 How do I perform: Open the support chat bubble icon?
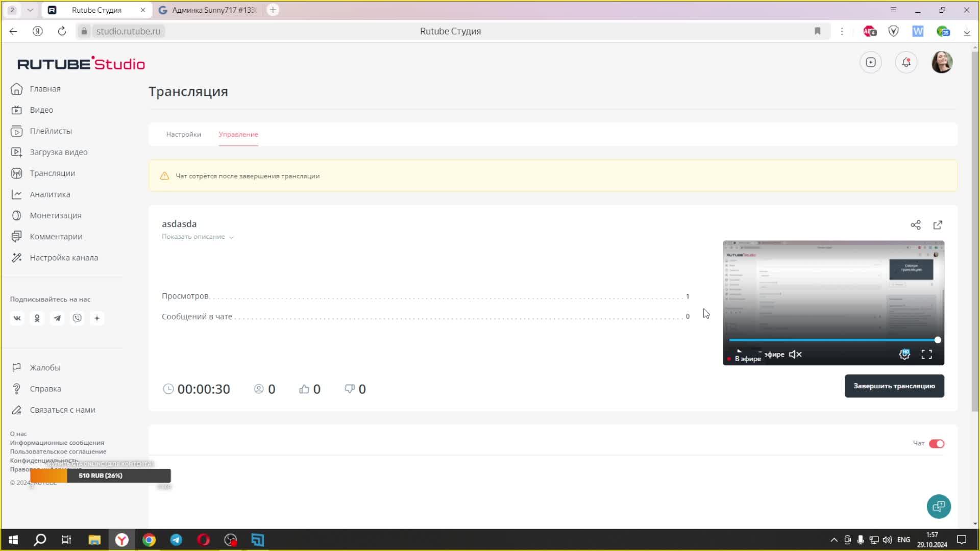click(x=939, y=506)
